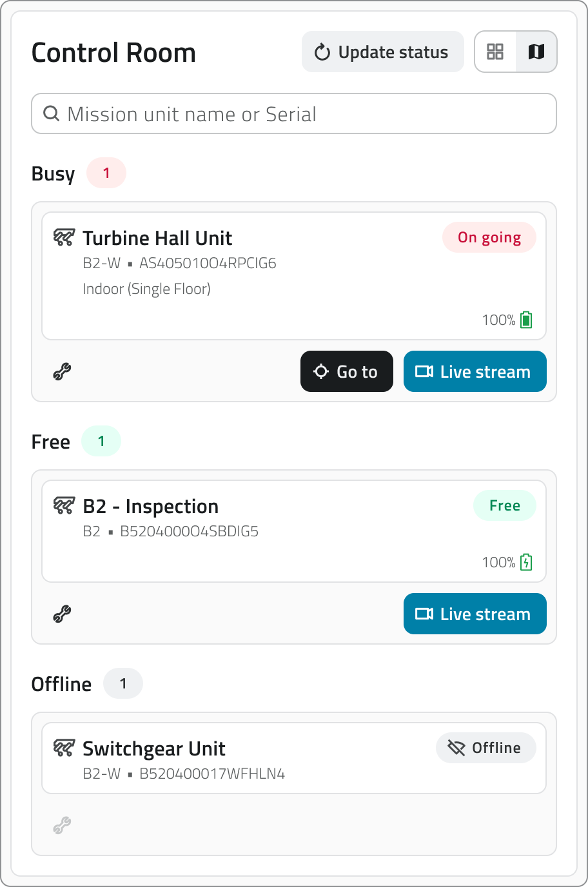Click Turbine Hall Unit robot icon
This screenshot has height=887, width=588.
[64, 238]
